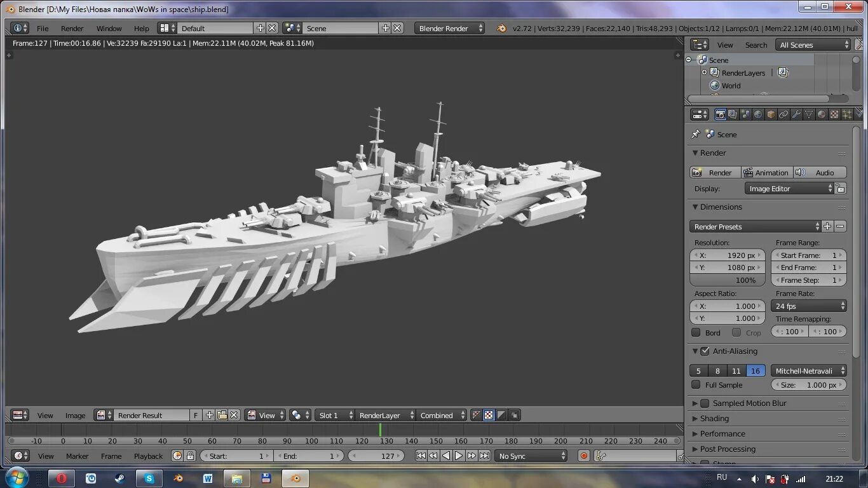868x488 pixels.
Task: Delete the Default screen layout with X
Action: pos(272,28)
